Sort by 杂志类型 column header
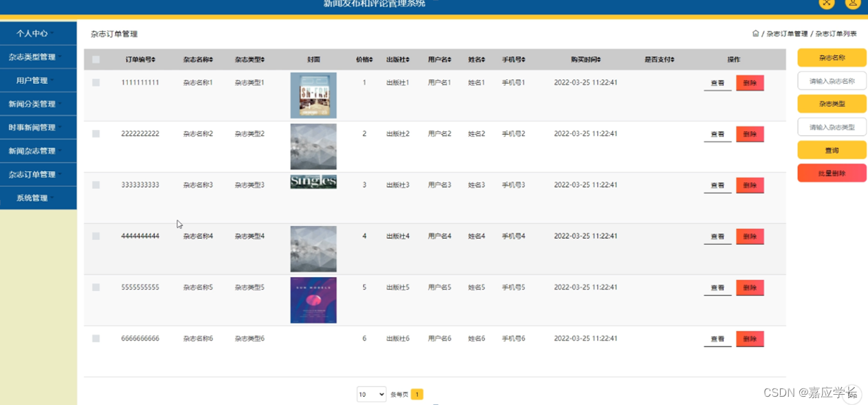This screenshot has width=868, height=405. pyautogui.click(x=249, y=60)
